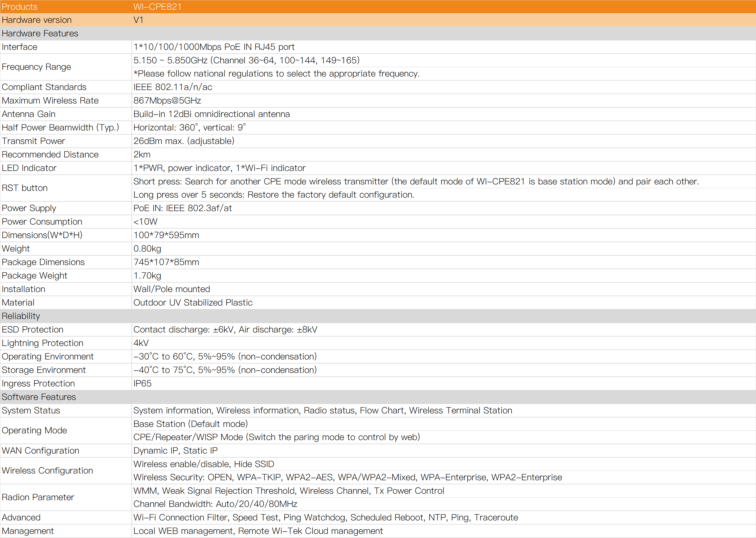
Task: Select the Antenna Gain value text
Action: coord(212,114)
